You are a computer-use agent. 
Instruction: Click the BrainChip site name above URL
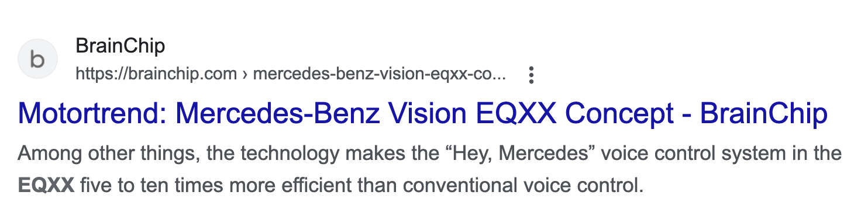pyautogui.click(x=120, y=46)
